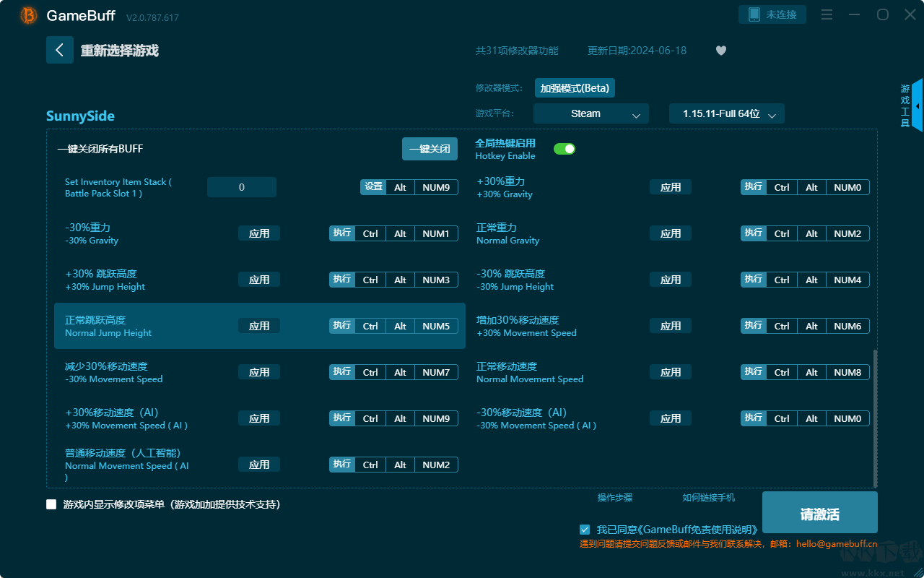Open the 操作步骤 link
This screenshot has width=924, height=578.
click(x=615, y=497)
